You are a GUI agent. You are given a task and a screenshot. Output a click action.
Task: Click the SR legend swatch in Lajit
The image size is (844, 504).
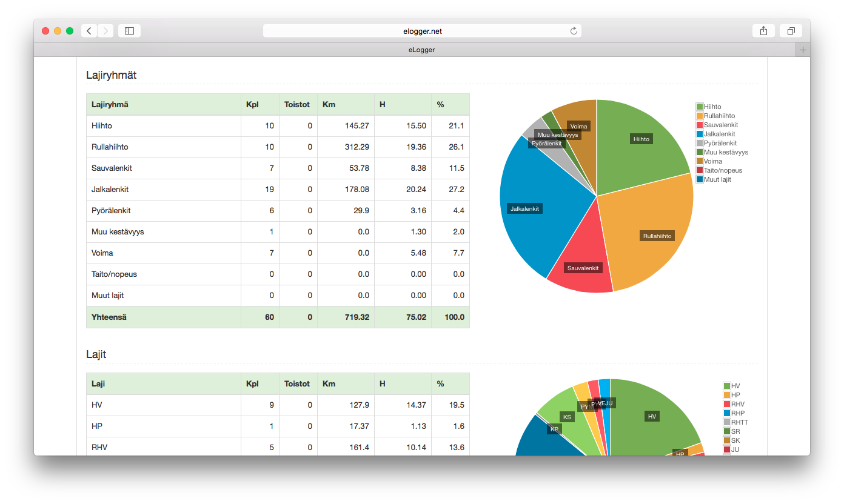(727, 431)
